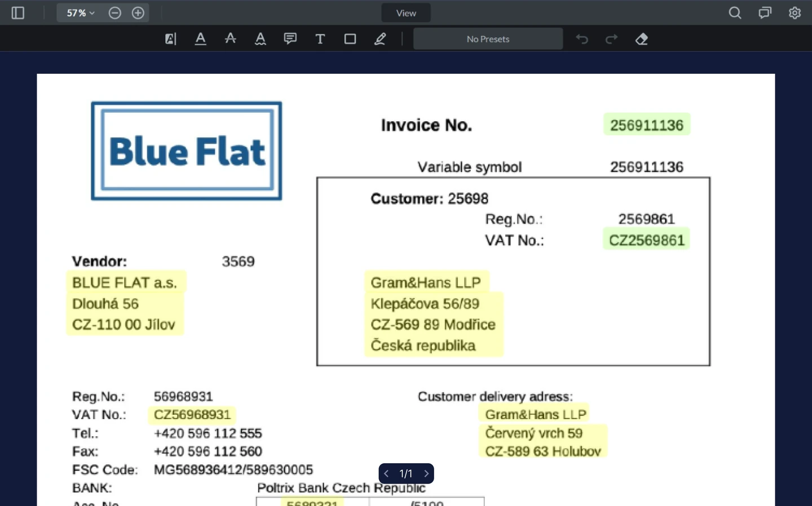This screenshot has height=506, width=812.
Task: Select the strikethrough text tool
Action: tap(230, 39)
